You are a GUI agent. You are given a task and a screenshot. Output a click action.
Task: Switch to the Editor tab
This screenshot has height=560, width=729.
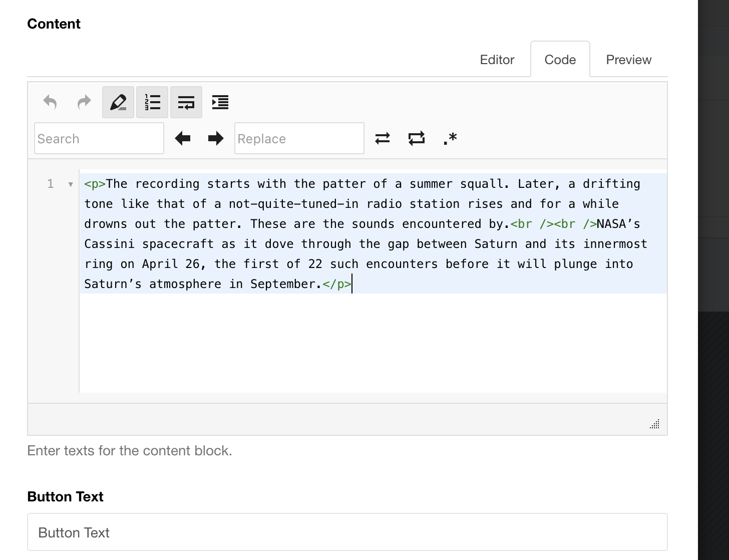pyautogui.click(x=497, y=60)
